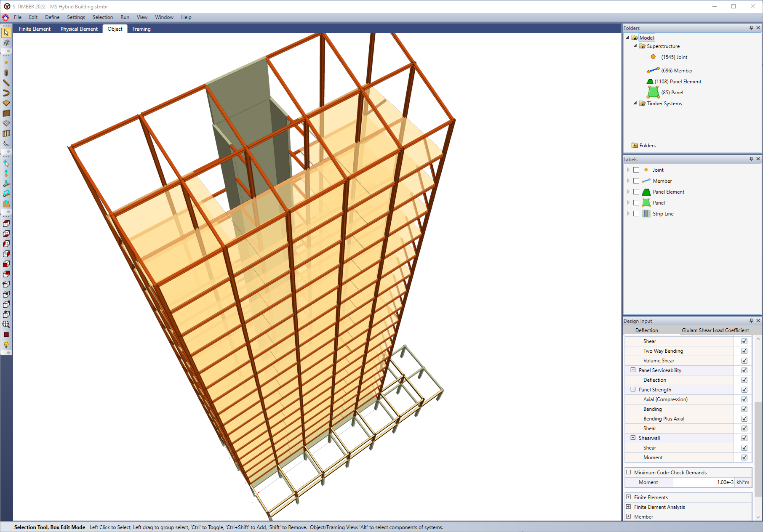Expand the Finite Element Analysis section
Viewport: 763px width, 532px height.
[628, 507]
